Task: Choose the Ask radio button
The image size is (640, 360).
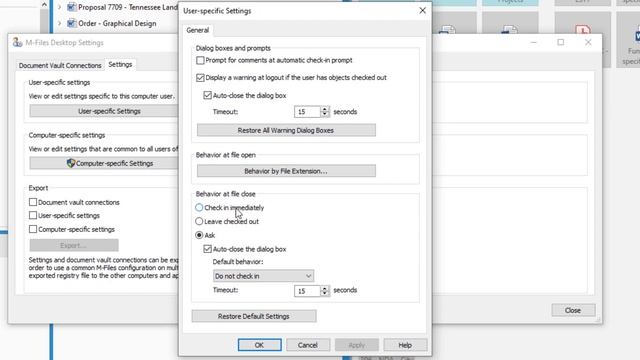Action: pyautogui.click(x=199, y=235)
